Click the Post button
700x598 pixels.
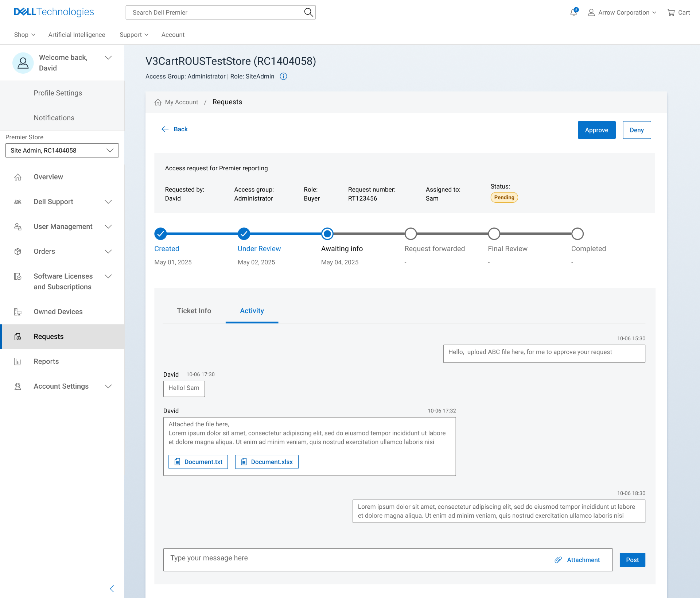[632, 560]
